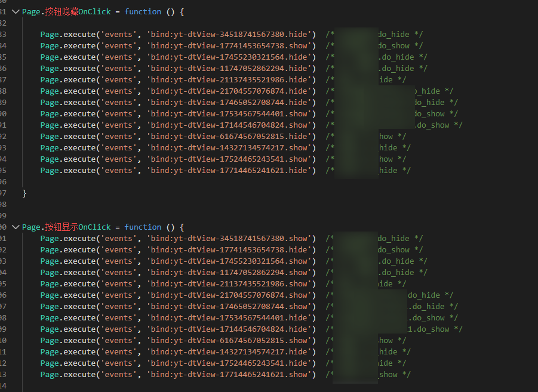The image size is (538, 392).
Task: Click the string 'bind:yt-dtView-17534567544401.hide'
Action: tap(229, 317)
